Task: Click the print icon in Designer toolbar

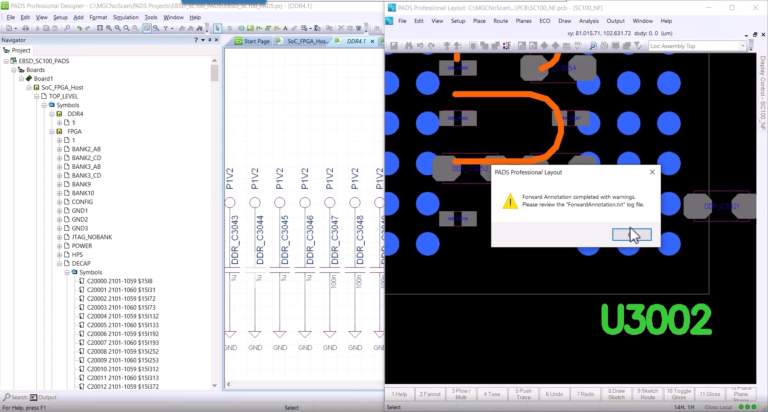Action: point(25,28)
